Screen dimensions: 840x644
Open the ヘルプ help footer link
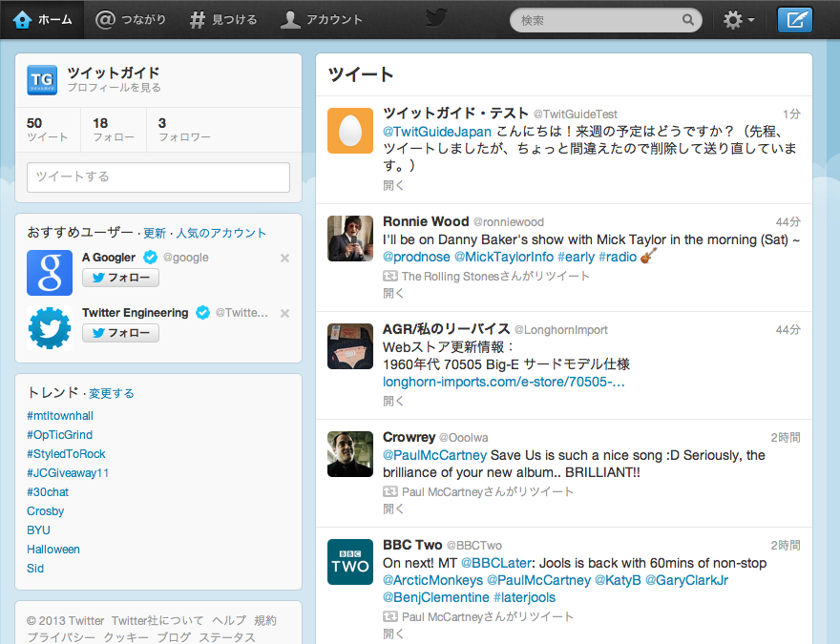(229, 620)
